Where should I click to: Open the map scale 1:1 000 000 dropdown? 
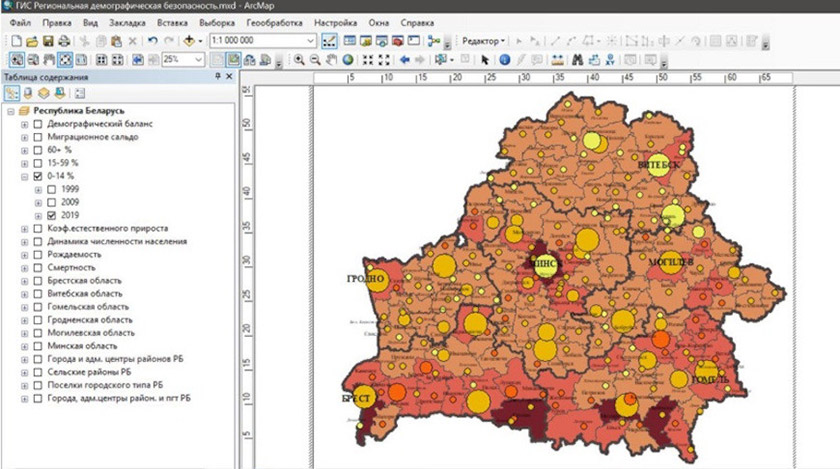pos(310,41)
